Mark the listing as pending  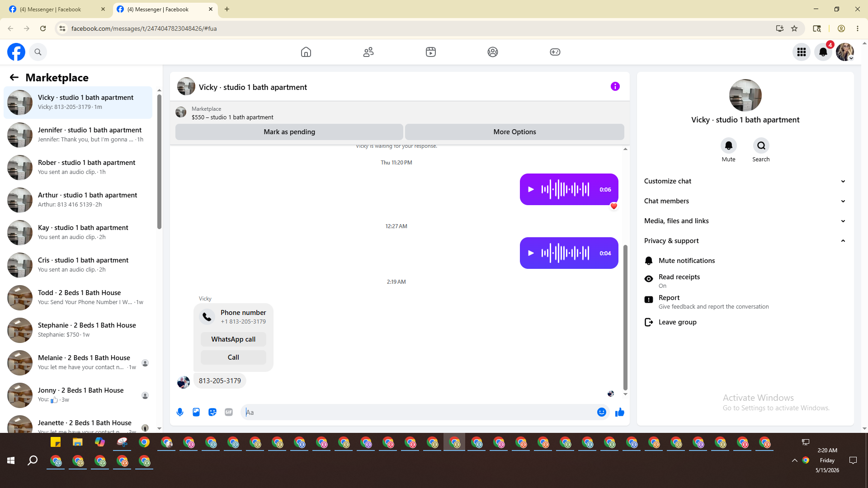point(289,132)
